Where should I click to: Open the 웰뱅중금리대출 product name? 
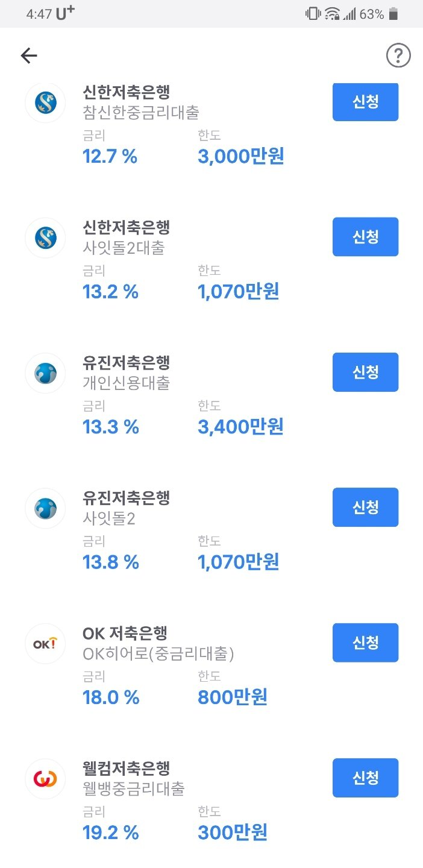(x=133, y=788)
